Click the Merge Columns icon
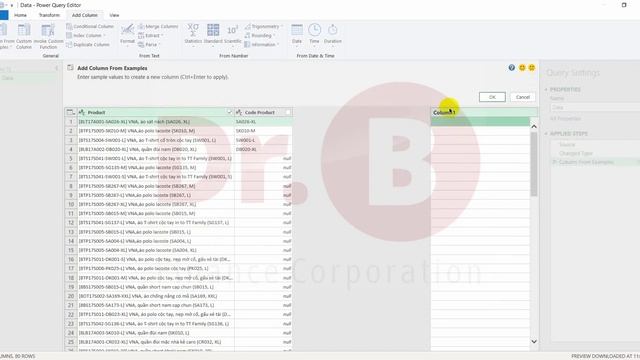The image size is (640, 360). 141,27
